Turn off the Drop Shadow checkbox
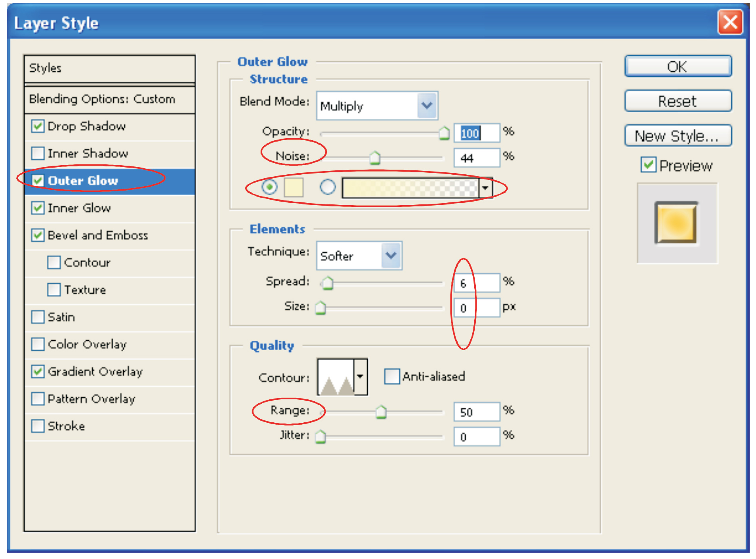This screenshot has width=756, height=559. click(38, 126)
